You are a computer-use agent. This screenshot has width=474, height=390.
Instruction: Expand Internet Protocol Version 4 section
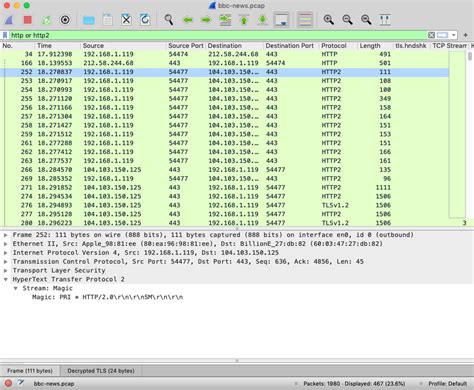tap(6, 253)
